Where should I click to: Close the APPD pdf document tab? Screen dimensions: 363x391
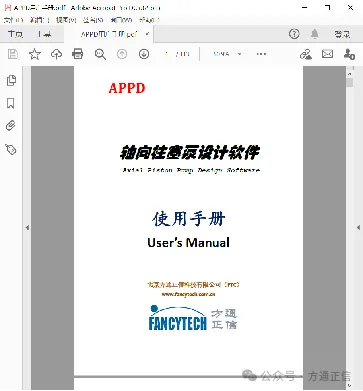click(147, 34)
